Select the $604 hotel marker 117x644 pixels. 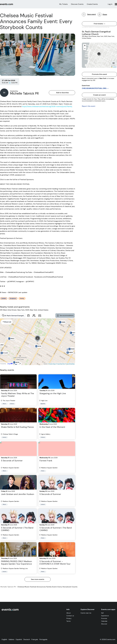click(70, 352)
